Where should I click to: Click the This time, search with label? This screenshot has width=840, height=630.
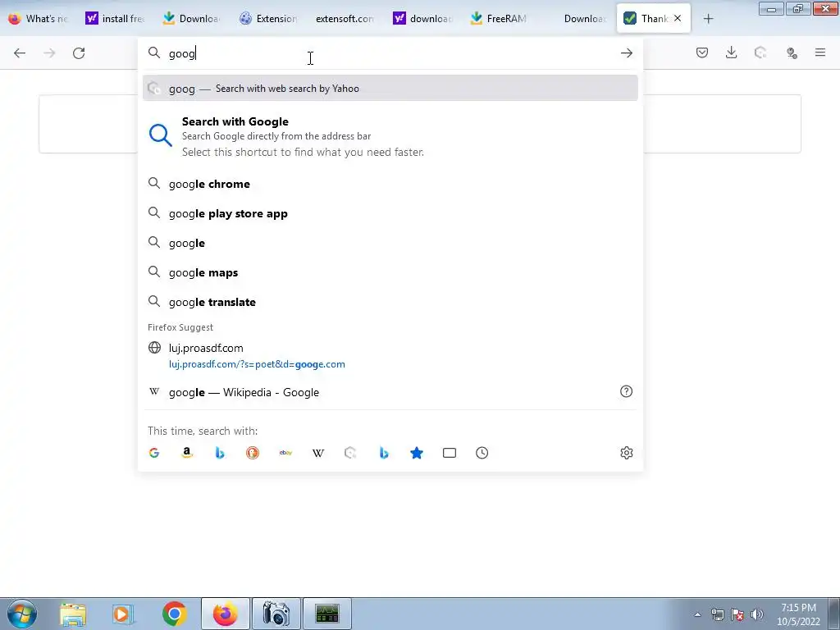(203, 431)
